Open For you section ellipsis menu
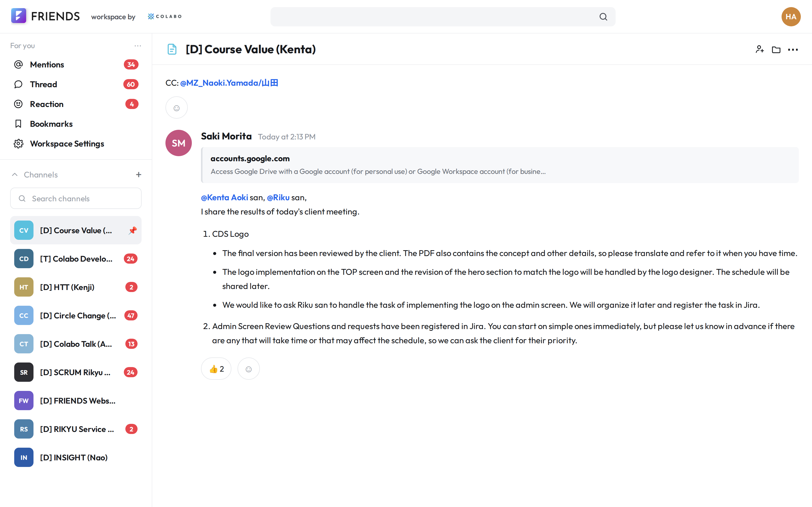 pos(138,46)
